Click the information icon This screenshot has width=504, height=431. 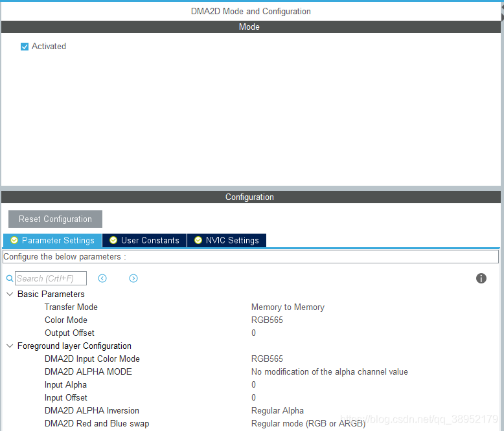coord(481,278)
